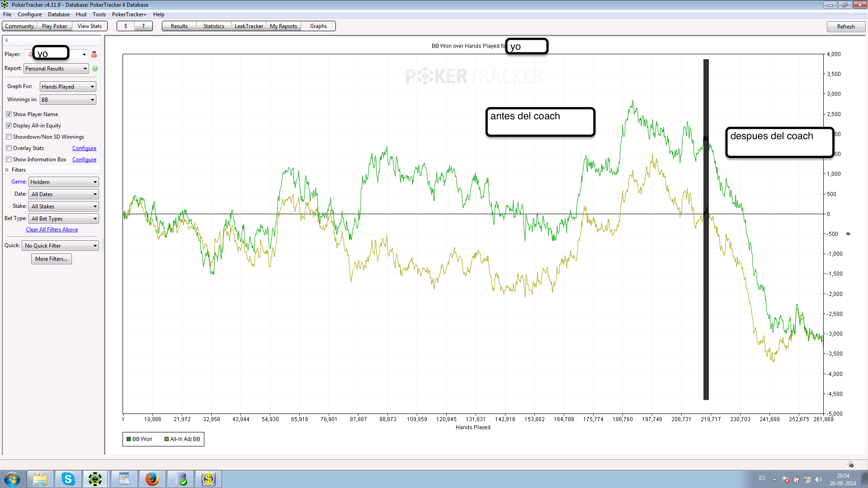The height and width of the screenshot is (488, 868).
Task: Open Quick filter dropdown
Action: (60, 246)
